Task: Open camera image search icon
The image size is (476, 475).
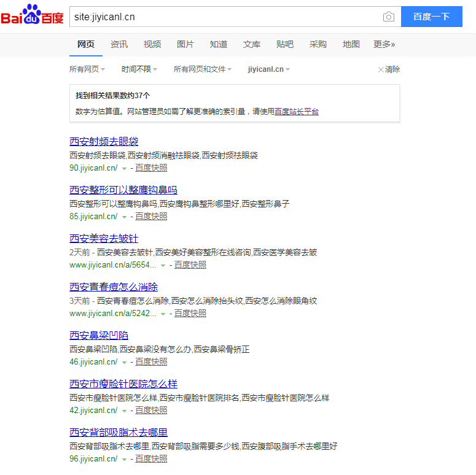Action: pos(389,17)
